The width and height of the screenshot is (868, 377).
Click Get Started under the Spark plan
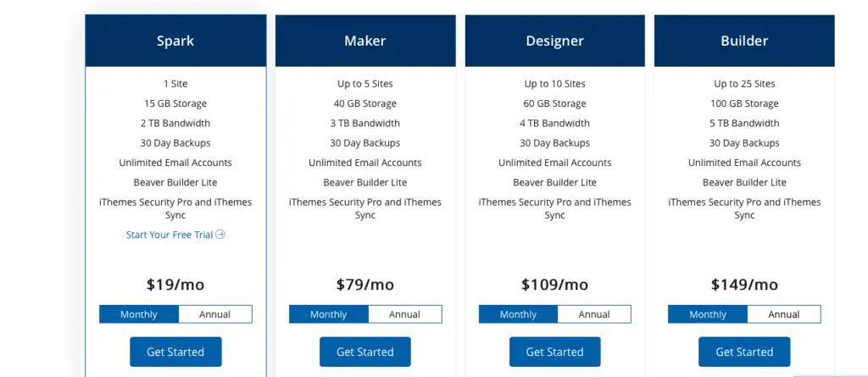pyautogui.click(x=175, y=352)
